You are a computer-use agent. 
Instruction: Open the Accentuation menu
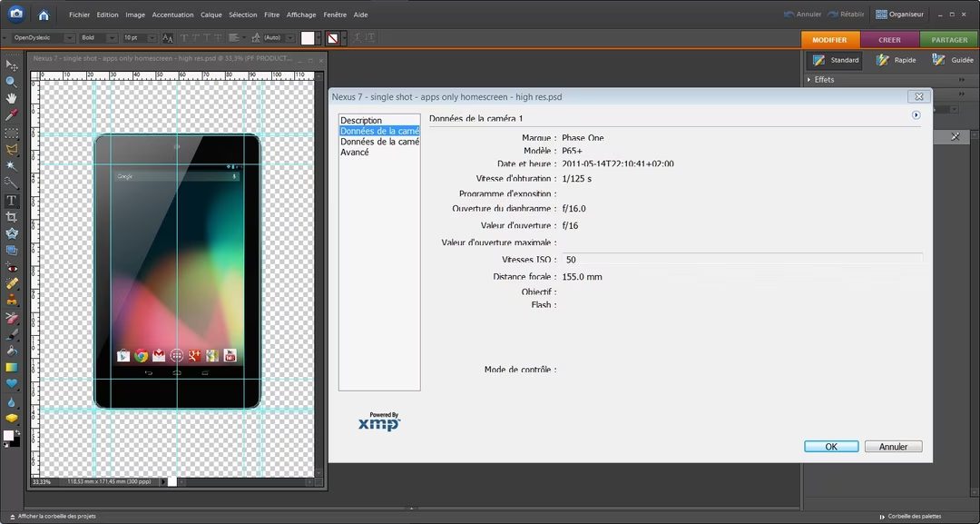pos(172,15)
